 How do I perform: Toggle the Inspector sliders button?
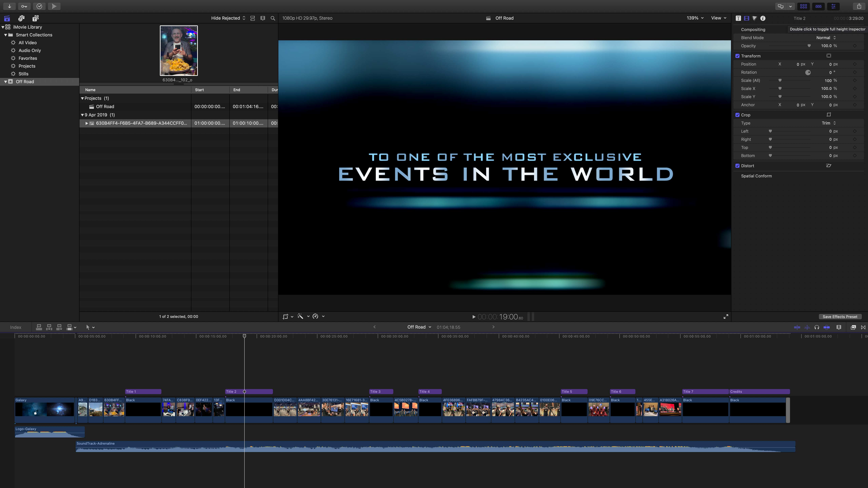click(x=833, y=6)
